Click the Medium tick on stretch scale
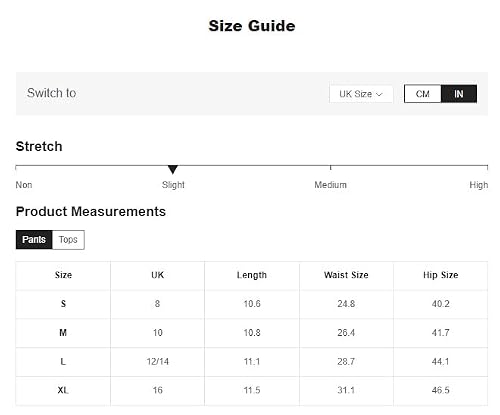 tap(330, 167)
